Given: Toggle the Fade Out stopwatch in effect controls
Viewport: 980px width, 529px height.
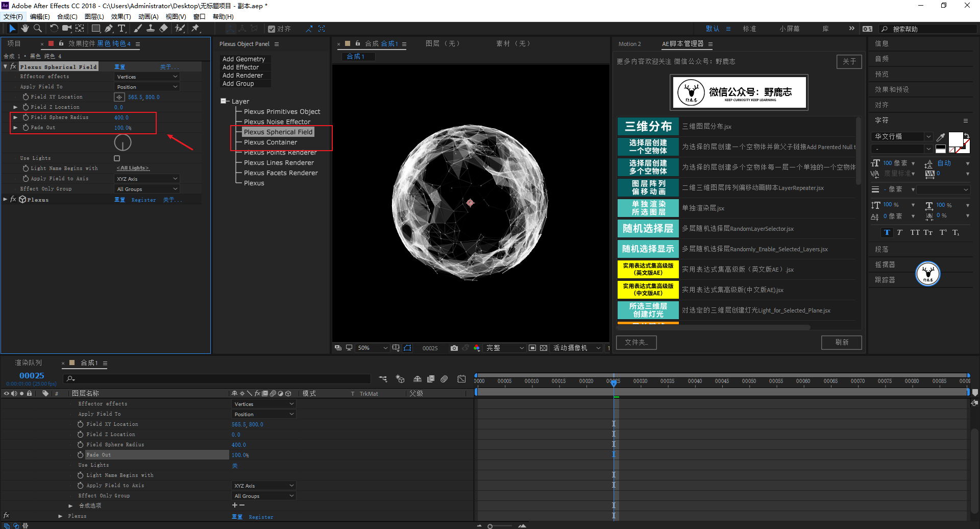Looking at the screenshot, I should point(26,127).
